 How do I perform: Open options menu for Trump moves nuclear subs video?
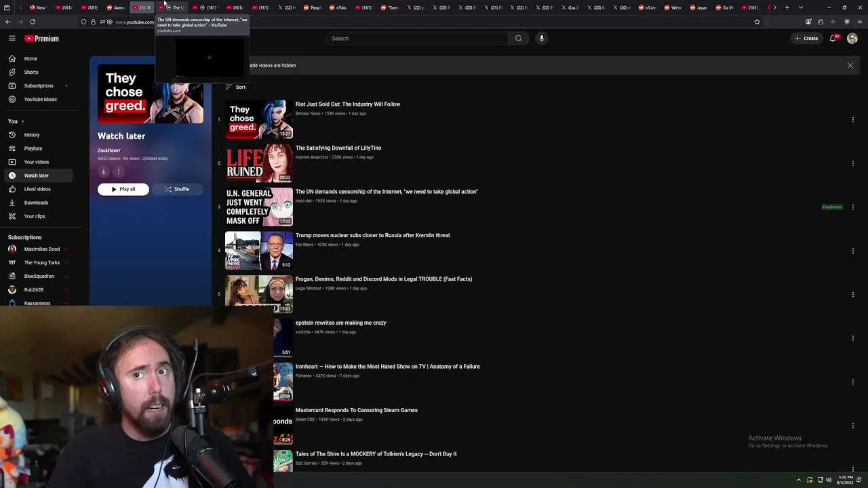(x=853, y=251)
